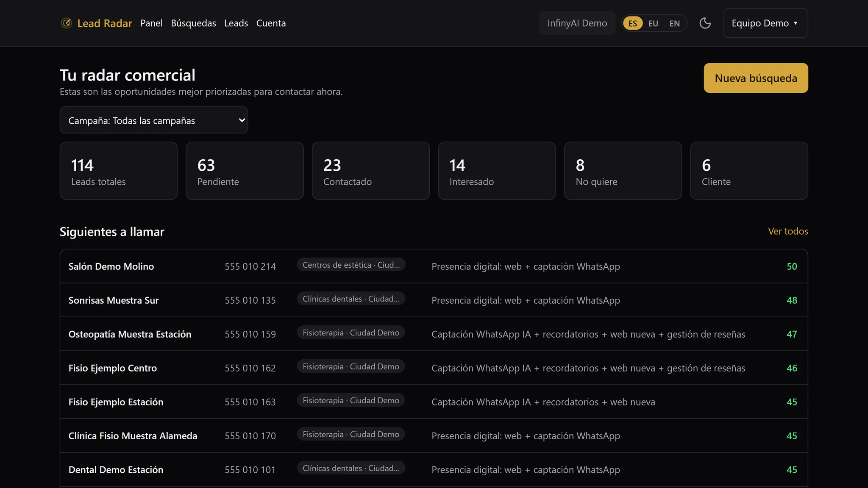Click the Centros de estética tag
This screenshot has height=488, width=868.
coord(351,265)
